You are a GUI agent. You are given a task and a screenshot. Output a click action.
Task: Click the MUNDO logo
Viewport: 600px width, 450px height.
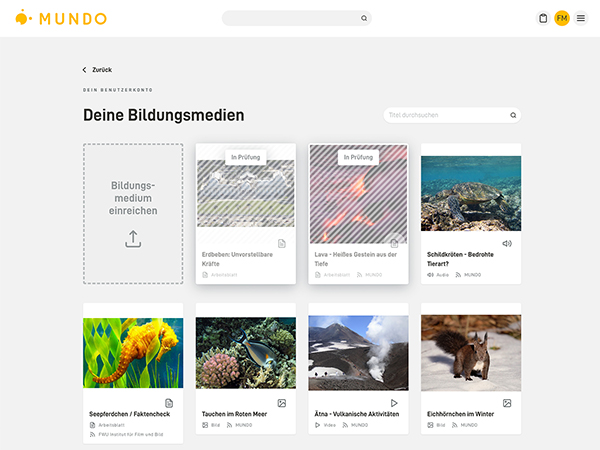coord(61,18)
